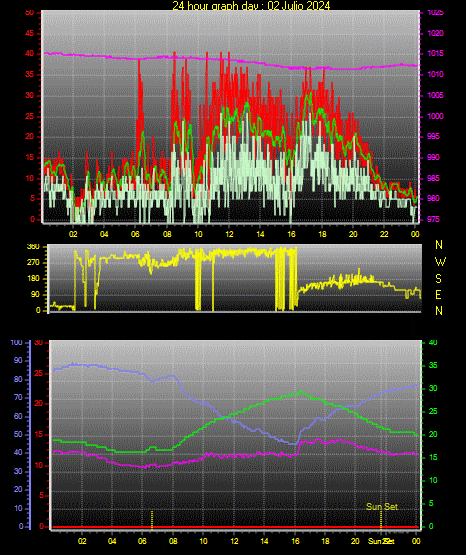Click the red 25 axis value in bottom chart
Image resolution: width=466 pixels, height=555 pixels.
click(x=39, y=373)
